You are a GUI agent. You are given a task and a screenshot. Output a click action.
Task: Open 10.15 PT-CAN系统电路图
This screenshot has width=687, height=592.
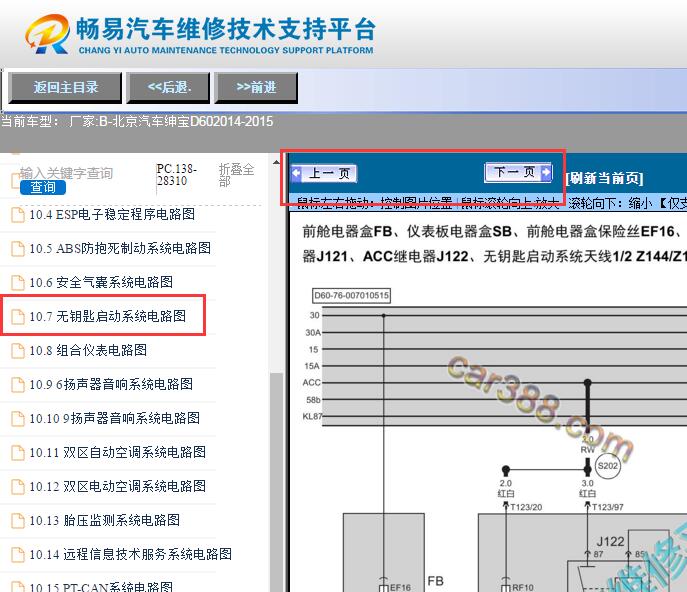(101, 587)
